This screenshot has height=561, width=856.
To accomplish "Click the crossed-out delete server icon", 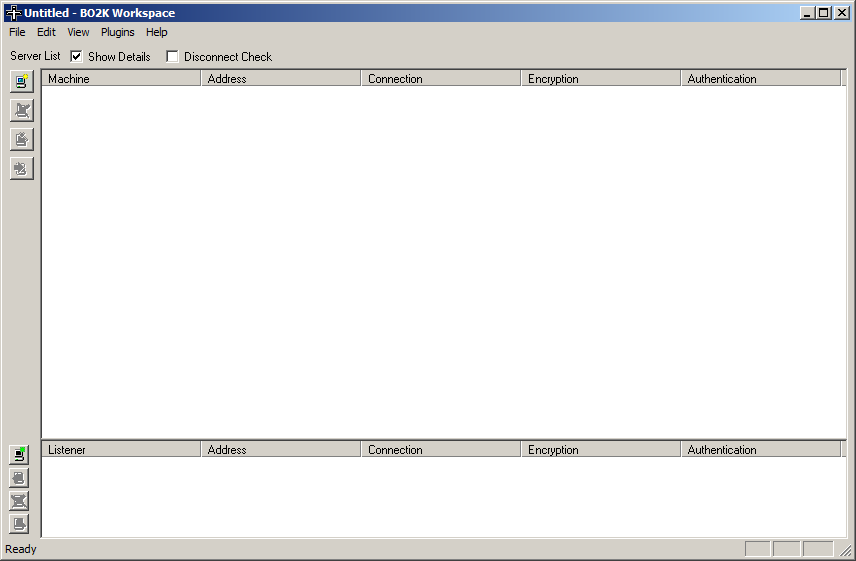I will pos(21,111).
